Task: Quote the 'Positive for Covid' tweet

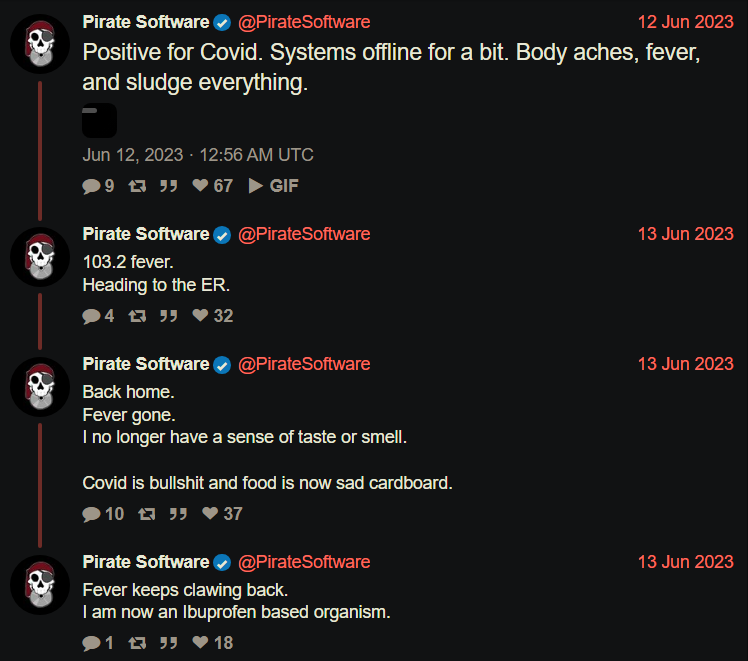Action: (x=168, y=186)
